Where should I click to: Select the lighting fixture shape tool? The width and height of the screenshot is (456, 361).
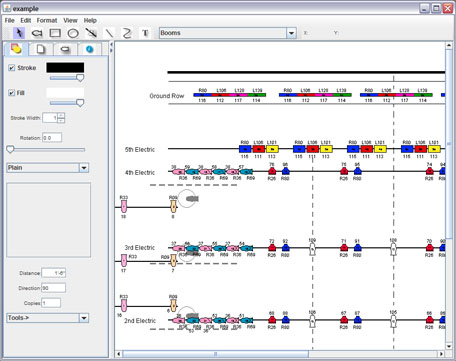[37, 33]
